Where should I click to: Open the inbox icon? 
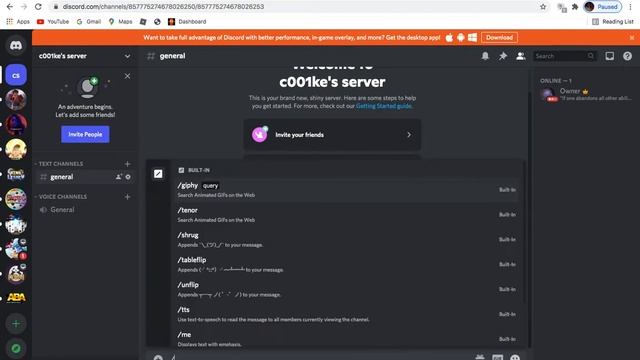tap(609, 56)
